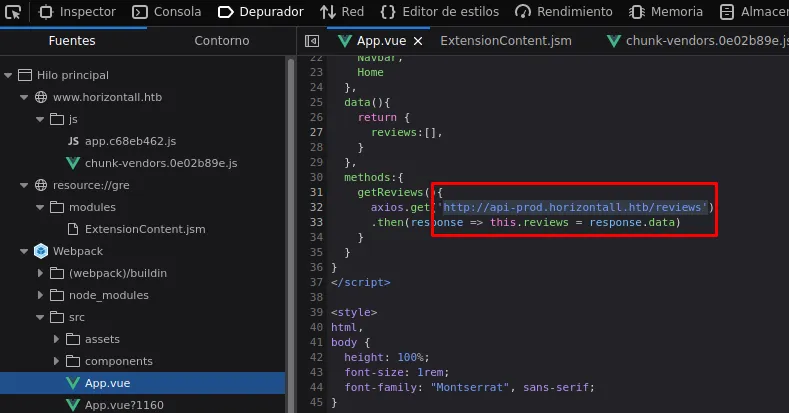Click the Inspector tab icon

click(x=46, y=12)
